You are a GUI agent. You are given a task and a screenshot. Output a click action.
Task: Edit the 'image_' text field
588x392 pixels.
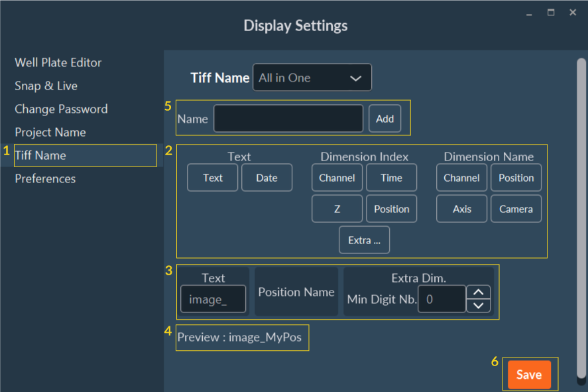(213, 299)
